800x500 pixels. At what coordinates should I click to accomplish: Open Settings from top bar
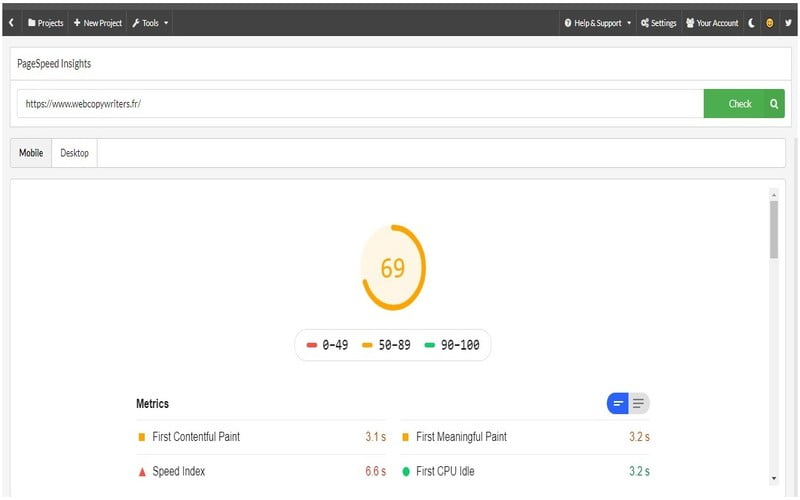click(658, 23)
